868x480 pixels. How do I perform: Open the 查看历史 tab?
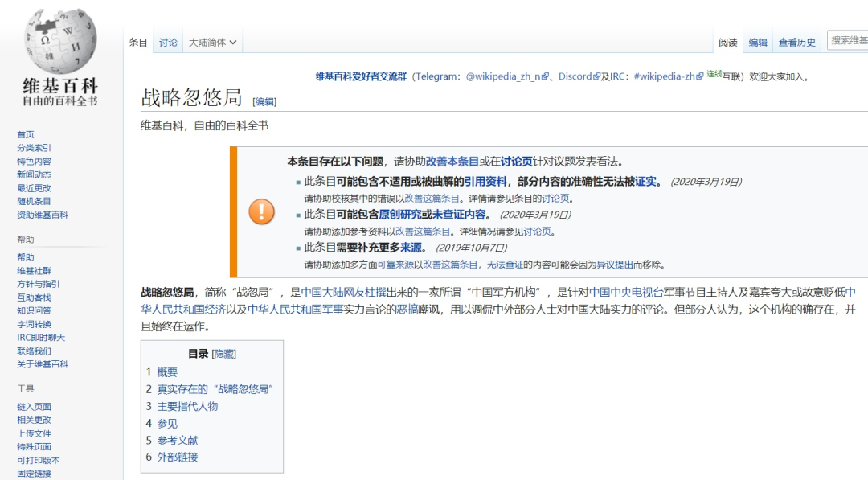pos(796,43)
